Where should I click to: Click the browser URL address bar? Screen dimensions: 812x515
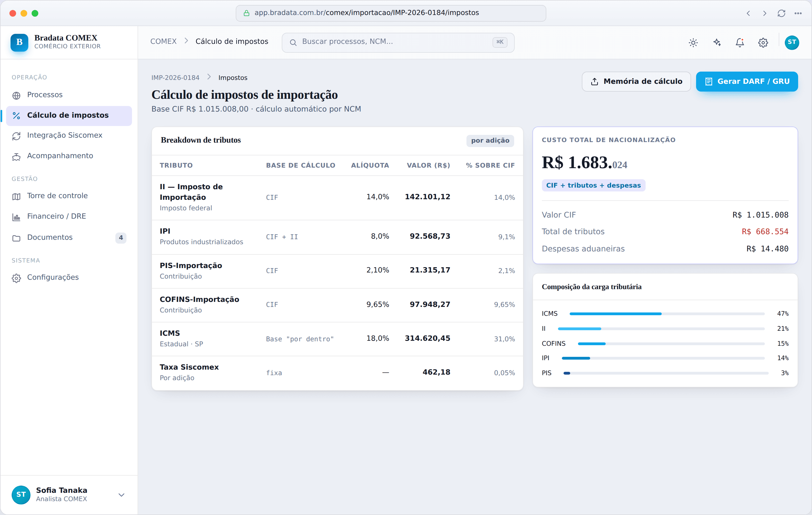click(390, 13)
